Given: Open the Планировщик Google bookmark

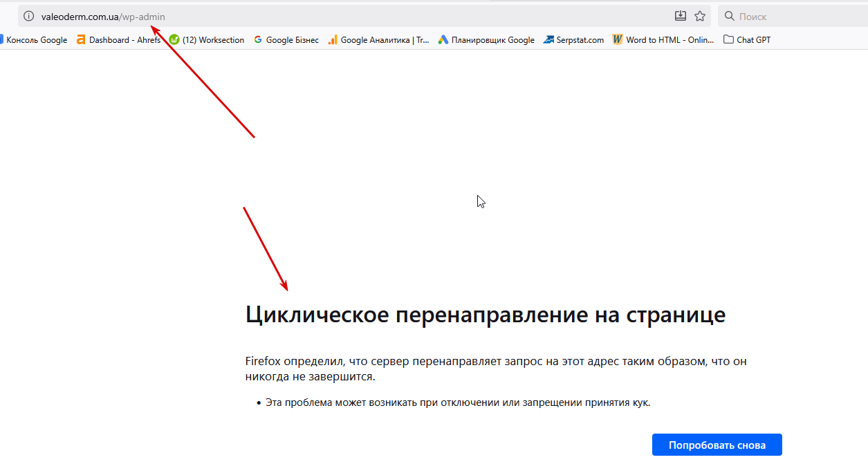Looking at the screenshot, I should coord(486,40).
